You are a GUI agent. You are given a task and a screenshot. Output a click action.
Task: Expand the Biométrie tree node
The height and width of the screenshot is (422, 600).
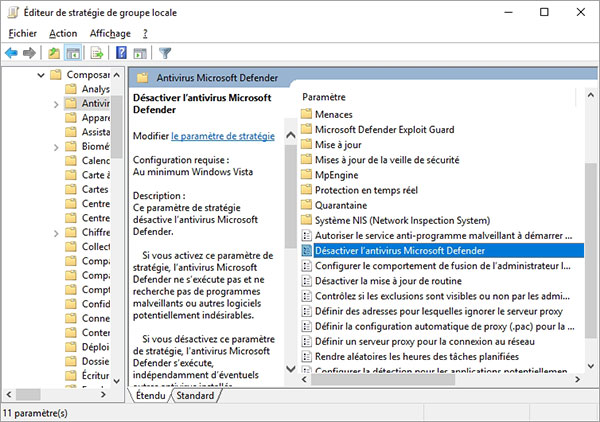point(56,147)
